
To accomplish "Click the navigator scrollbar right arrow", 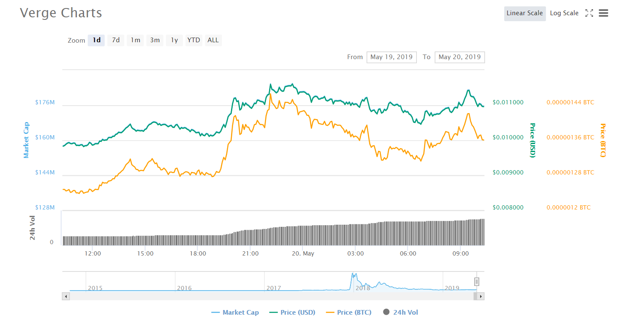I will (x=481, y=297).
